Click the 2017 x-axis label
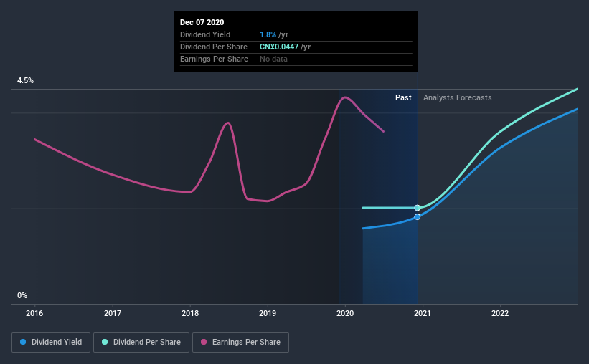Image resolution: width=589 pixels, height=364 pixels. pos(113,313)
